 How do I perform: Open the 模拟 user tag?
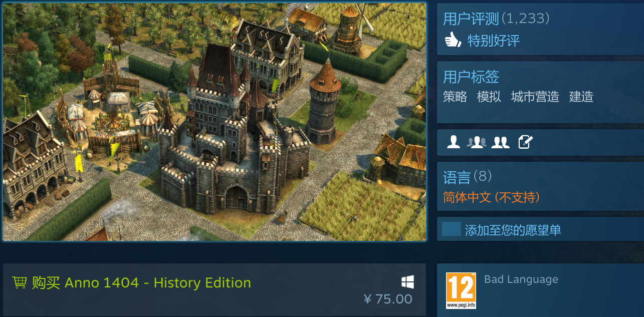click(x=489, y=97)
